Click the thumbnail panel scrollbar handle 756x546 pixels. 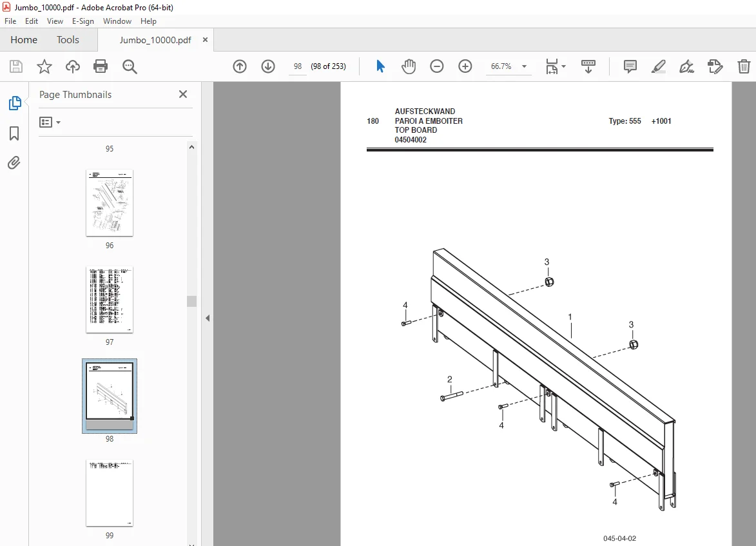tap(192, 301)
